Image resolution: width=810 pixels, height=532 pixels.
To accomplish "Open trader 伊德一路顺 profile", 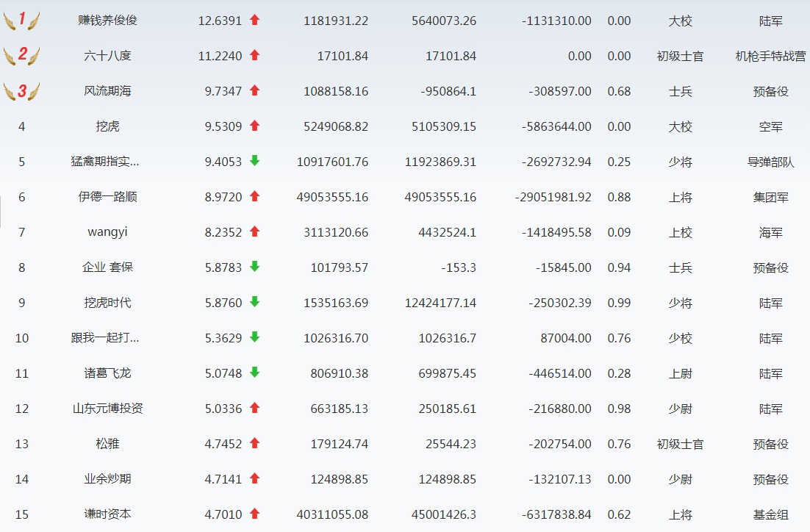I will pyautogui.click(x=107, y=196).
